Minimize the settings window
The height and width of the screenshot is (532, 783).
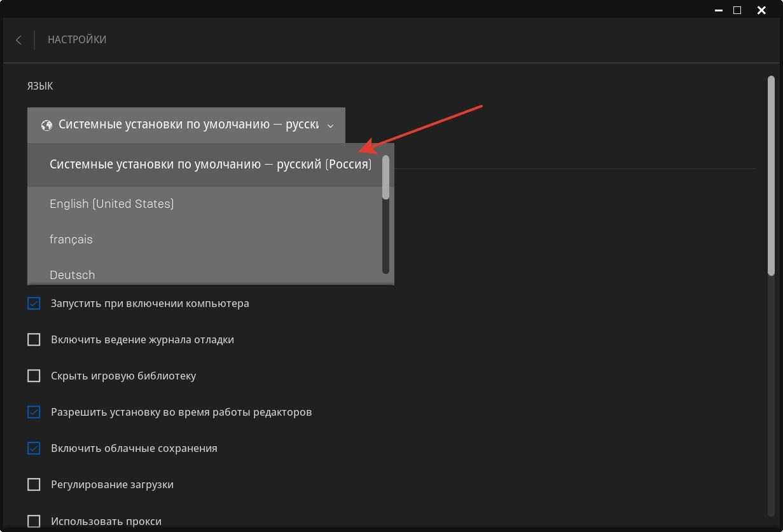click(718, 10)
